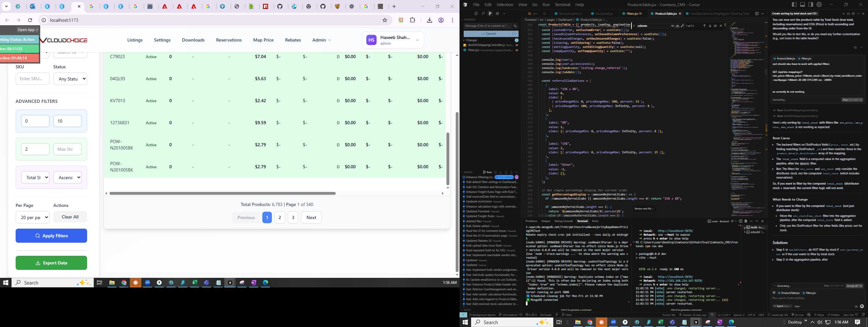
Task: Jump to next find match arrow
Action: pyautogui.click(x=710, y=26)
